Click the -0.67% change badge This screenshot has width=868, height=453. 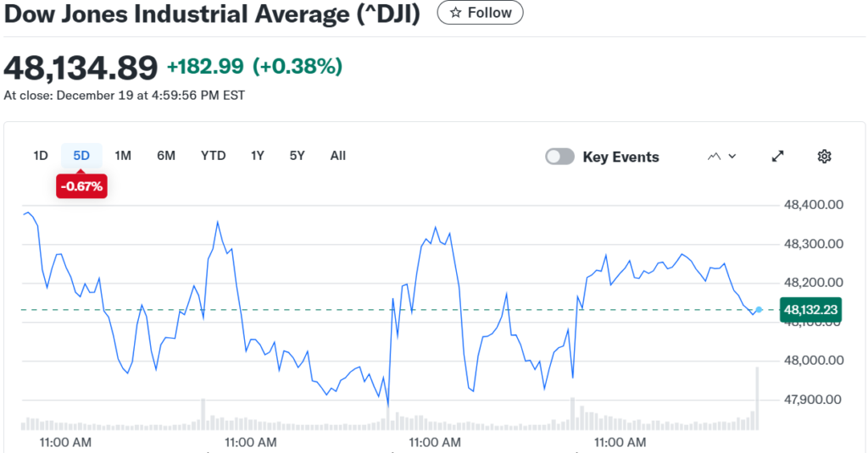(x=81, y=186)
